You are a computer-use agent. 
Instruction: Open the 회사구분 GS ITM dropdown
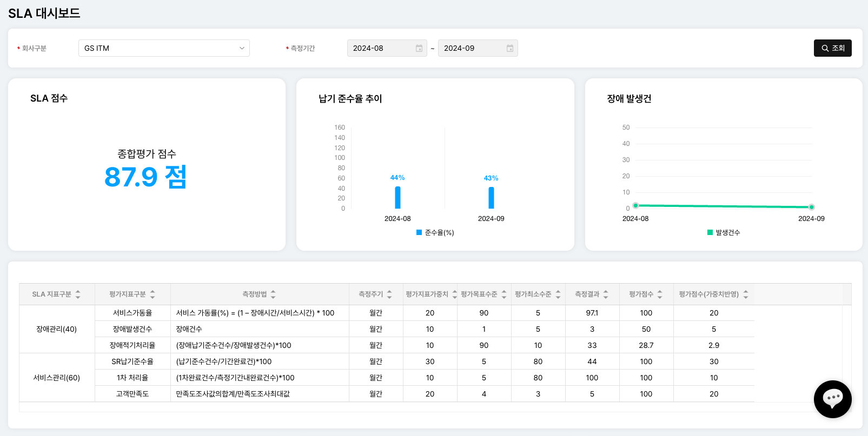(164, 48)
